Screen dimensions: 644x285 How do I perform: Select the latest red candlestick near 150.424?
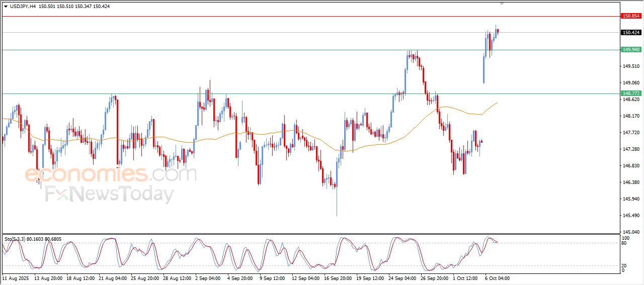click(x=498, y=32)
